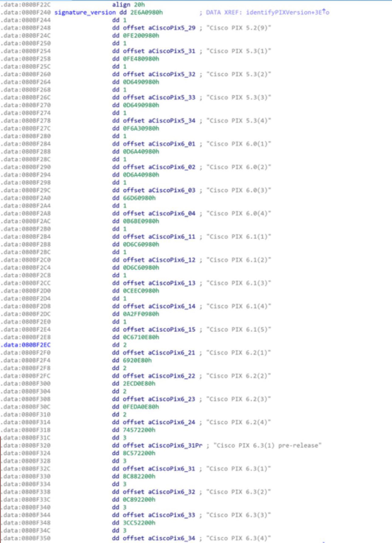Jump to offset aCiscoPix6_01

[172, 144]
